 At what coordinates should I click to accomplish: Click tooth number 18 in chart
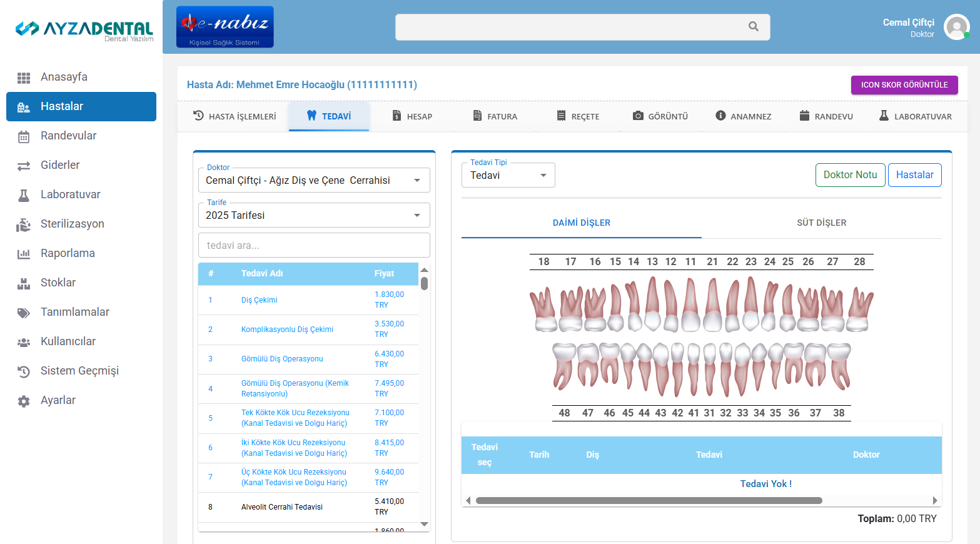pyautogui.click(x=544, y=310)
